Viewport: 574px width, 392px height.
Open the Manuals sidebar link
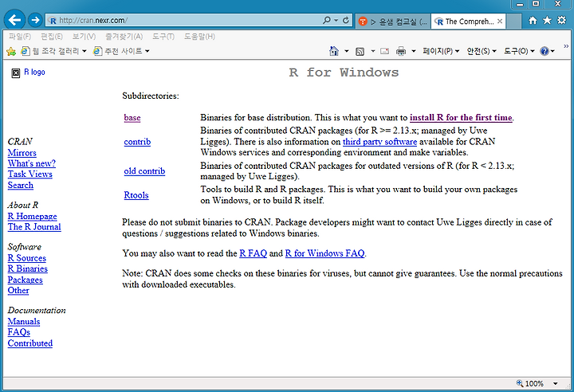[24, 321]
